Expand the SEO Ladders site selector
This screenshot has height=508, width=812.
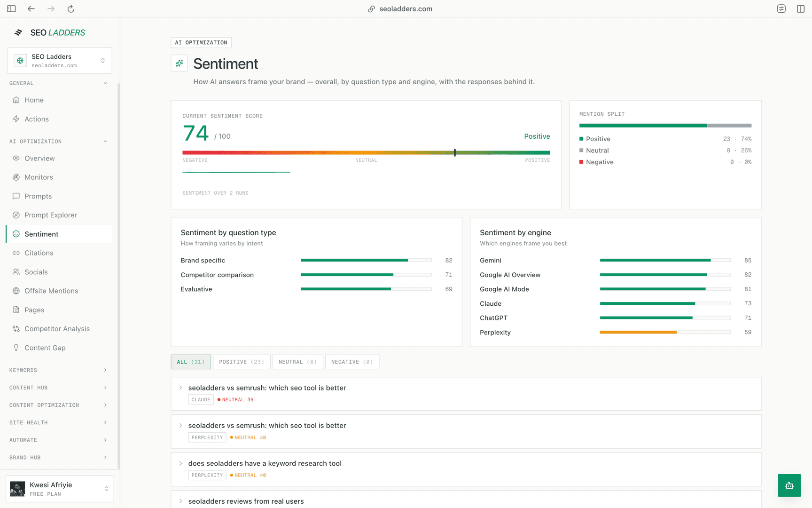60,60
